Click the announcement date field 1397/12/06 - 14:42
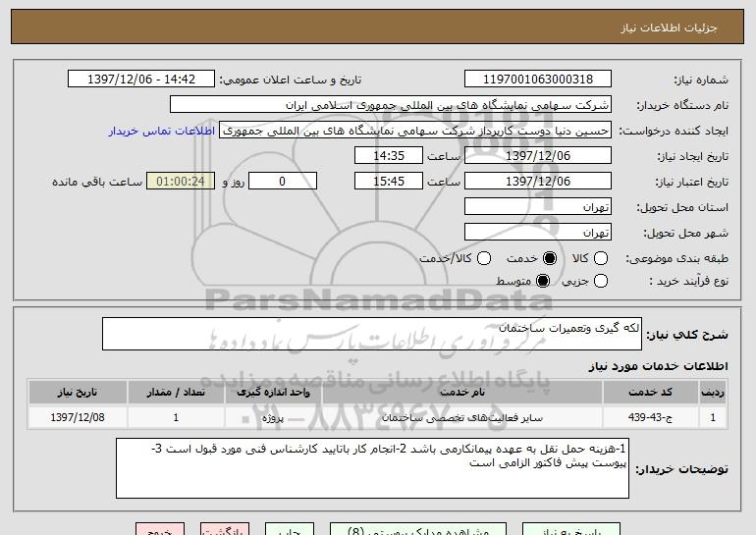The width and height of the screenshot is (756, 535). [141, 80]
